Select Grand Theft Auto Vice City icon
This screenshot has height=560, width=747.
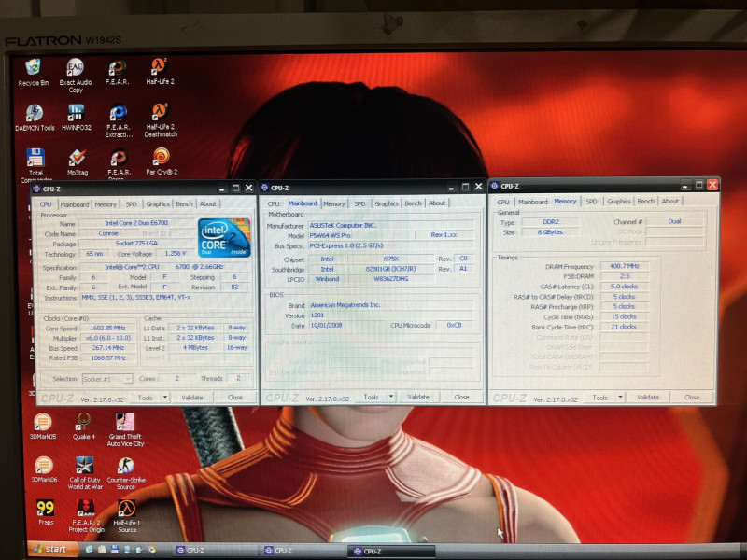tap(125, 429)
